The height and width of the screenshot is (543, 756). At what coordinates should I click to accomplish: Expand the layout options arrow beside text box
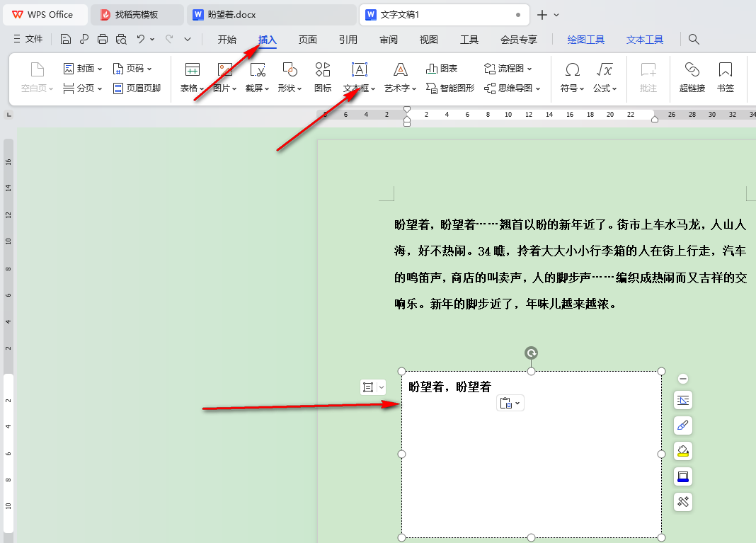tap(381, 387)
